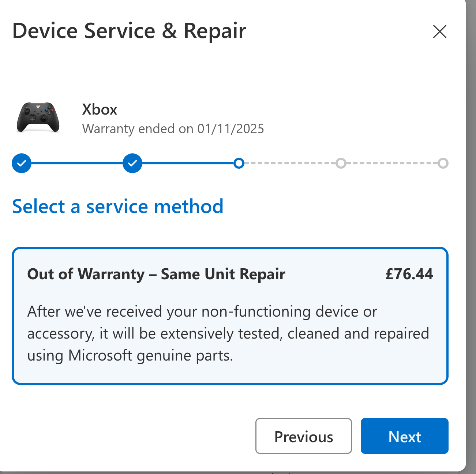Click the dashed line between steps four and five
This screenshot has width=476, height=474.
point(392,163)
